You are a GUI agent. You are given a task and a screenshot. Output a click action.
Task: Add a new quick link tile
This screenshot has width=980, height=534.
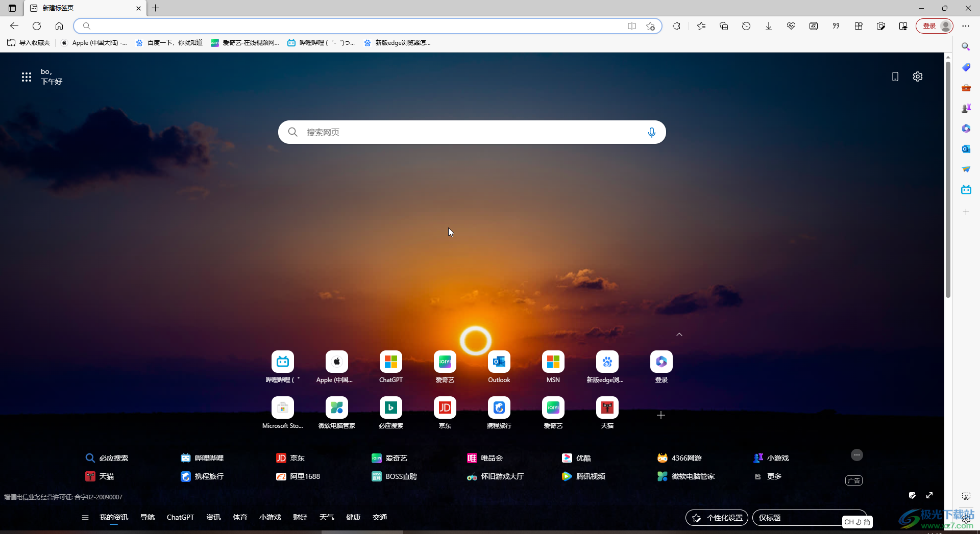pyautogui.click(x=661, y=415)
